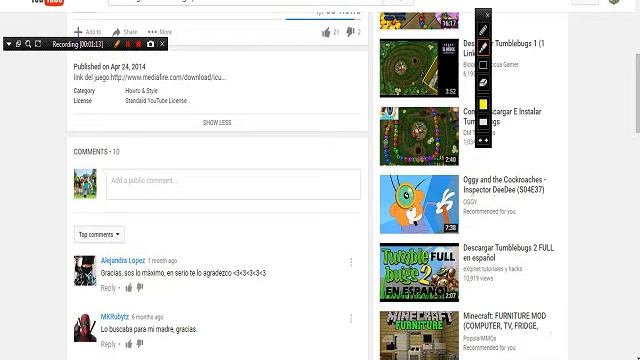Thumbs up Alejandra Lopez's comment
The height and width of the screenshot is (360, 640).
coord(129,288)
